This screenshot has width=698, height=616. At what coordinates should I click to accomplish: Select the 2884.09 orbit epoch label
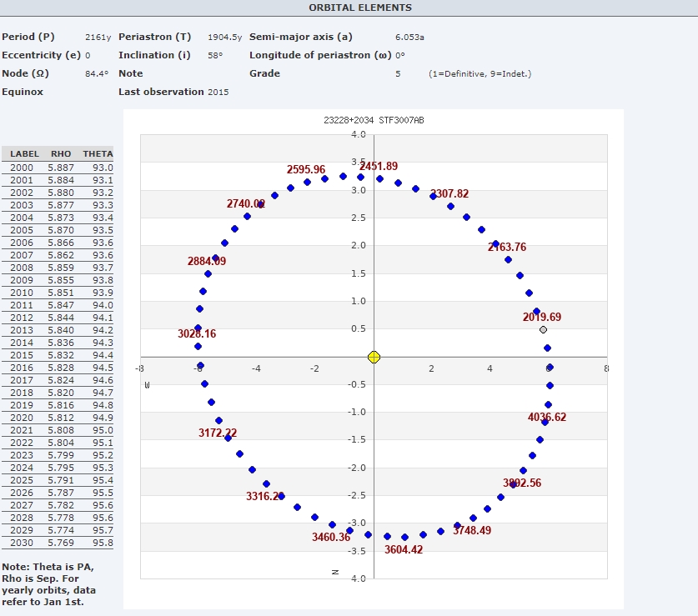click(x=207, y=261)
